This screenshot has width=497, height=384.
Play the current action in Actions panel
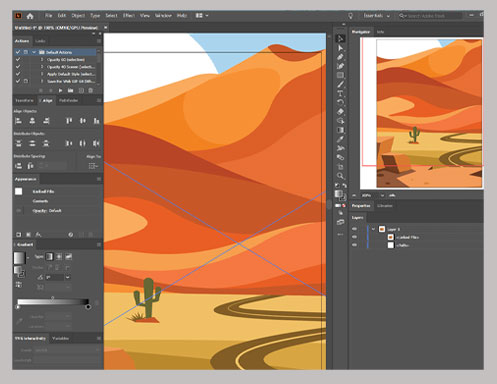[x=60, y=90]
